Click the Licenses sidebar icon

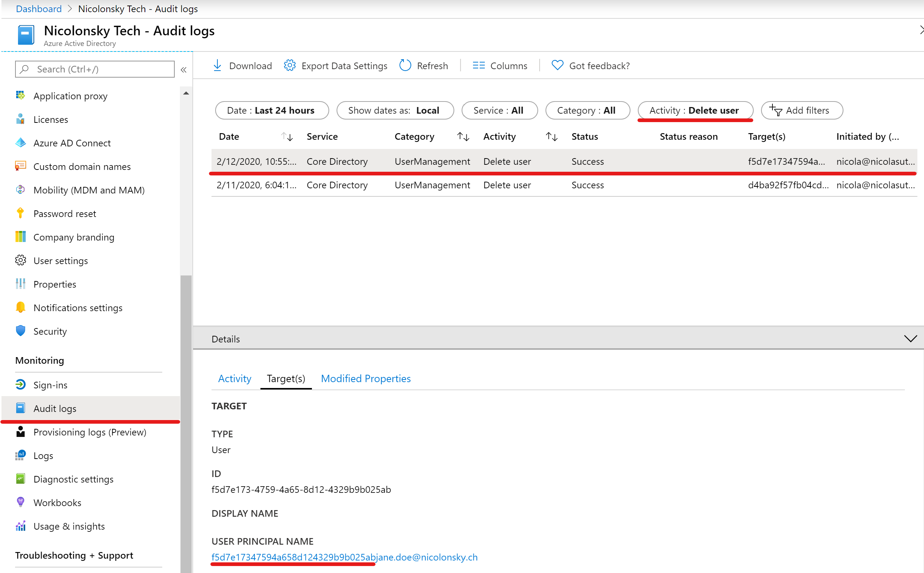coord(21,119)
